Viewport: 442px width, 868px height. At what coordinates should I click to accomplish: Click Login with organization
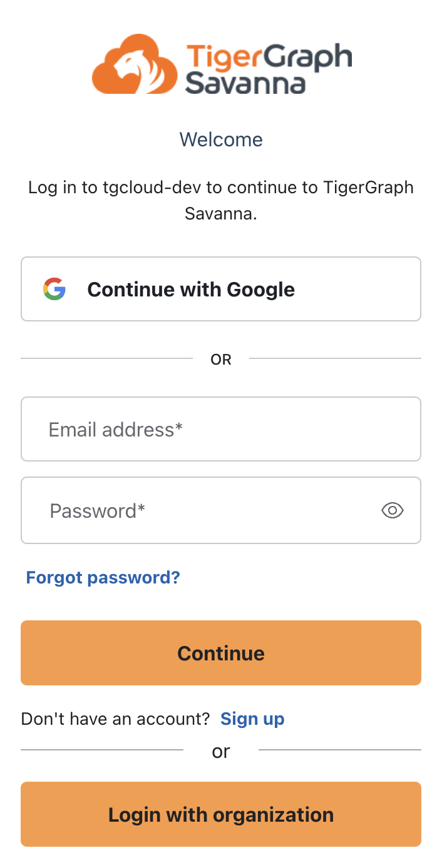[220, 814]
